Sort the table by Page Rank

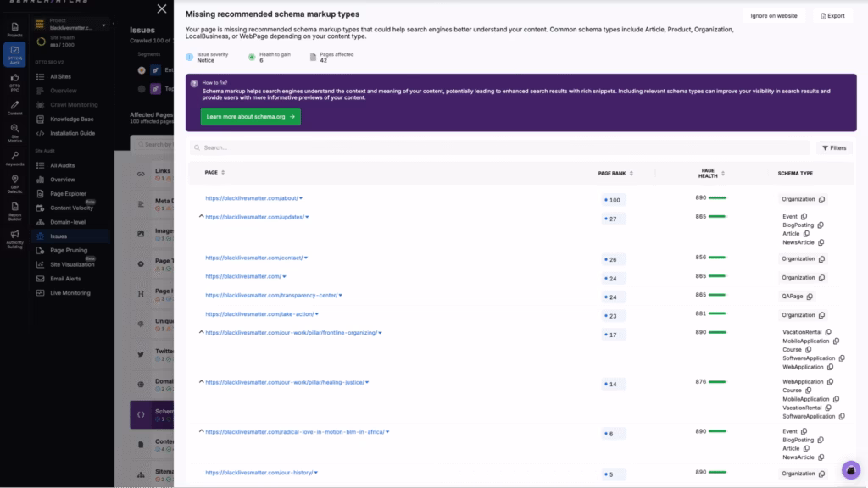tap(631, 173)
